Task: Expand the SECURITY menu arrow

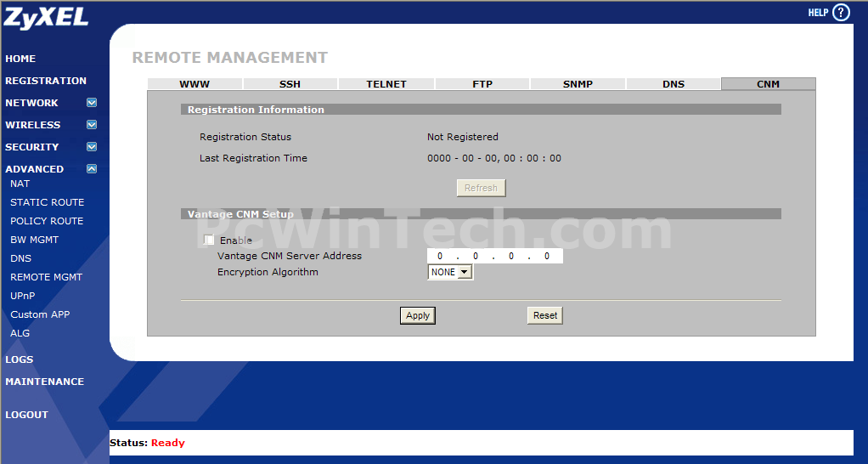Action: pyautogui.click(x=92, y=147)
